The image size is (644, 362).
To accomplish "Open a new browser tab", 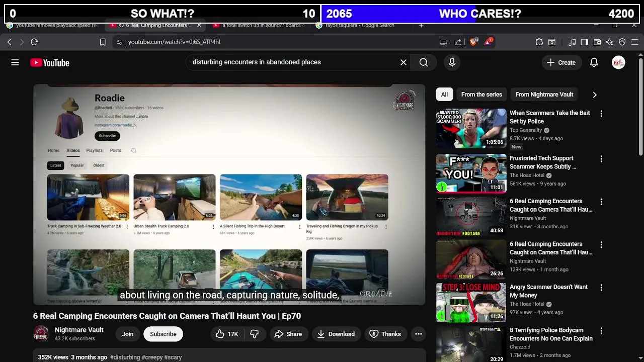I will coord(421,25).
